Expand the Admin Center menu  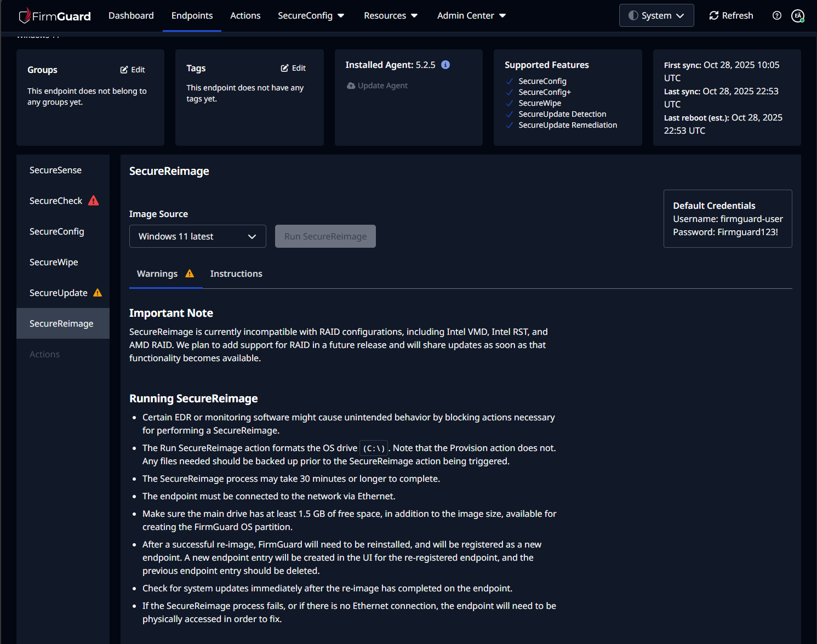click(471, 15)
